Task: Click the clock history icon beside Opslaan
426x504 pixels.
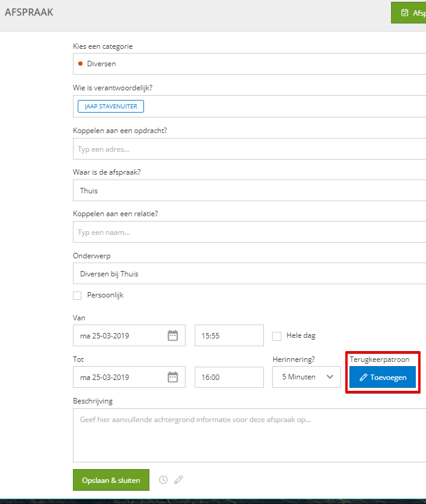Action: 163,480
